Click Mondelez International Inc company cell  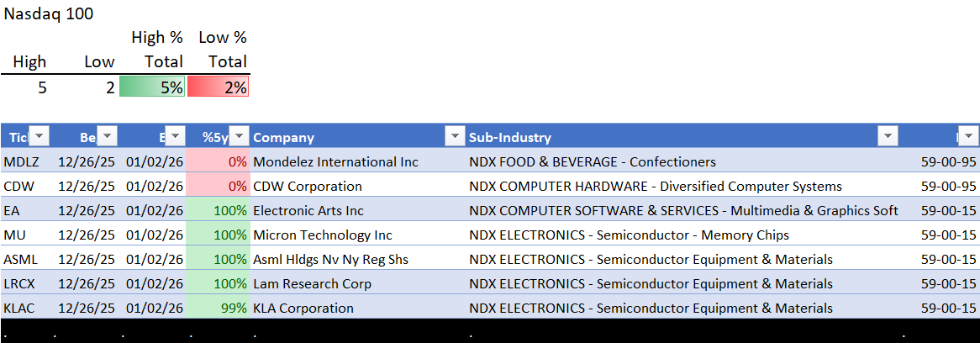(357, 161)
